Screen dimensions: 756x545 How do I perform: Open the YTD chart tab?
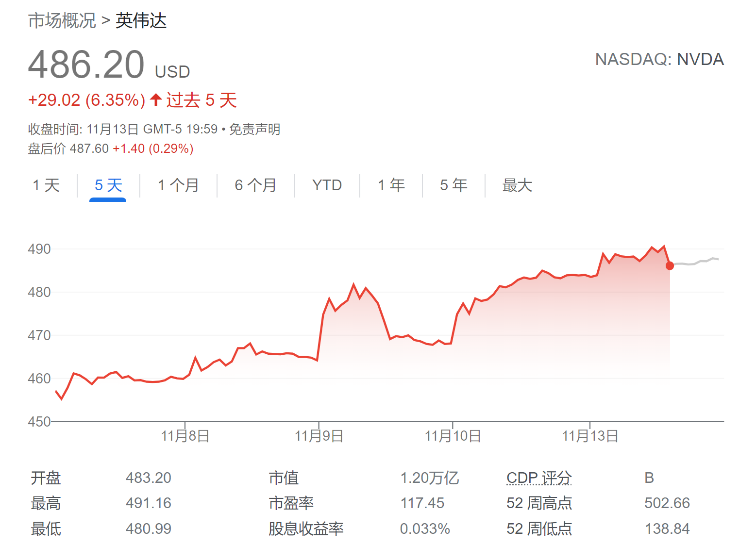pos(327,185)
